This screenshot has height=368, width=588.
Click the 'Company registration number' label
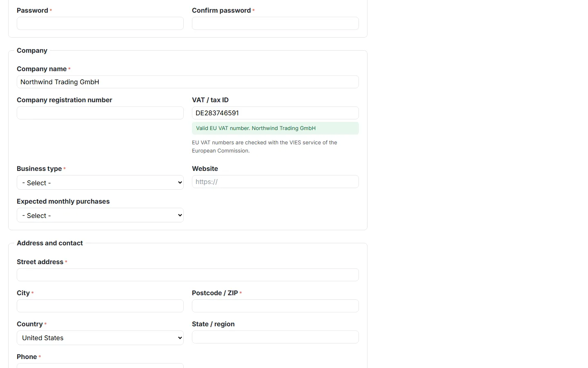[65, 100]
